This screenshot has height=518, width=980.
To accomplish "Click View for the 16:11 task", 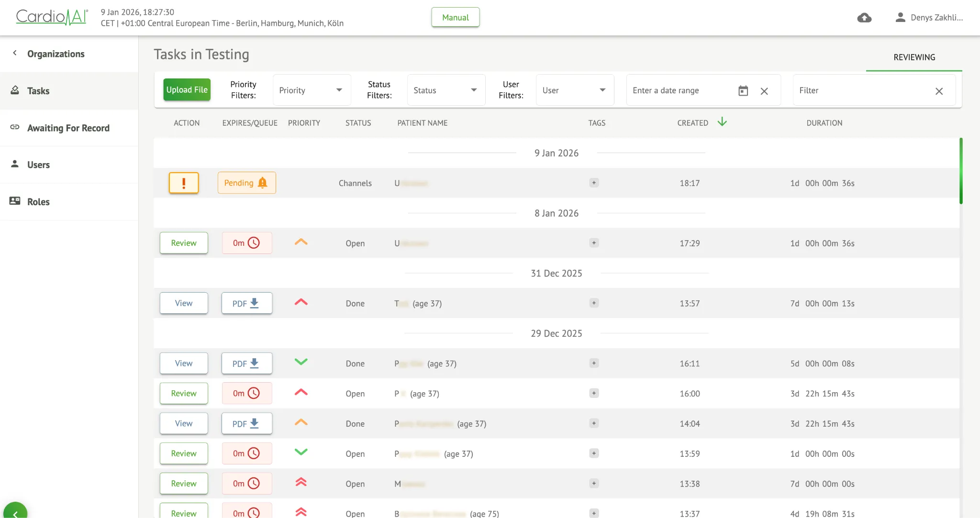I will pos(184,364).
